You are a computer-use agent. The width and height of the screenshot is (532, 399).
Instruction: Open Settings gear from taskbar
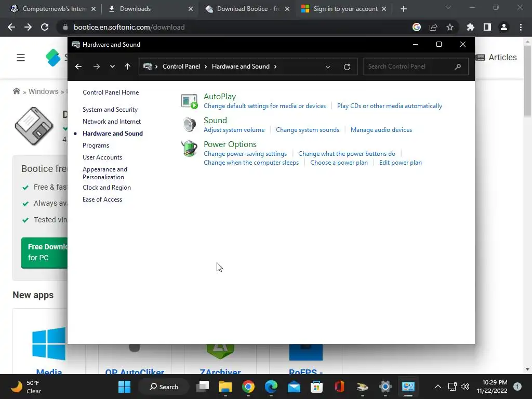[385, 387]
